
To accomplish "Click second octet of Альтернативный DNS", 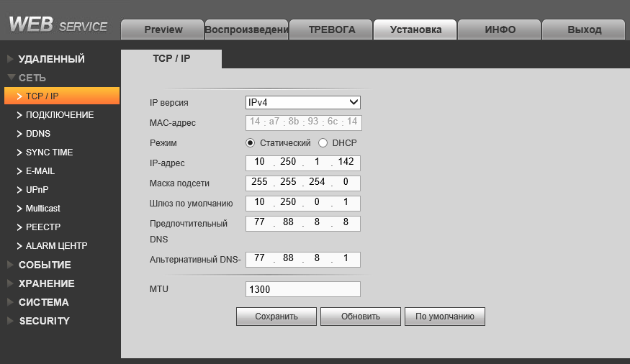I will coord(288,258).
